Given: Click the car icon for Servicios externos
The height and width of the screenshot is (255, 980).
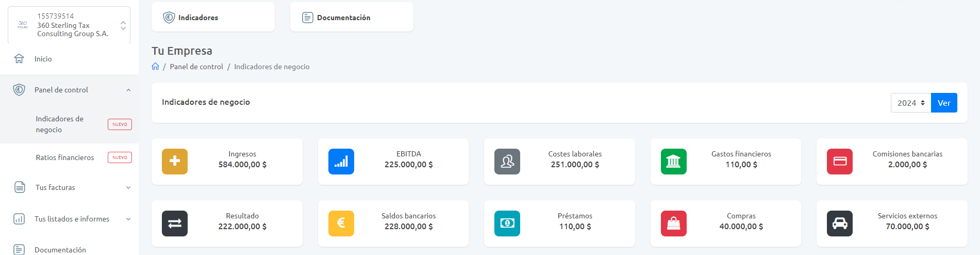Looking at the screenshot, I should (x=839, y=224).
